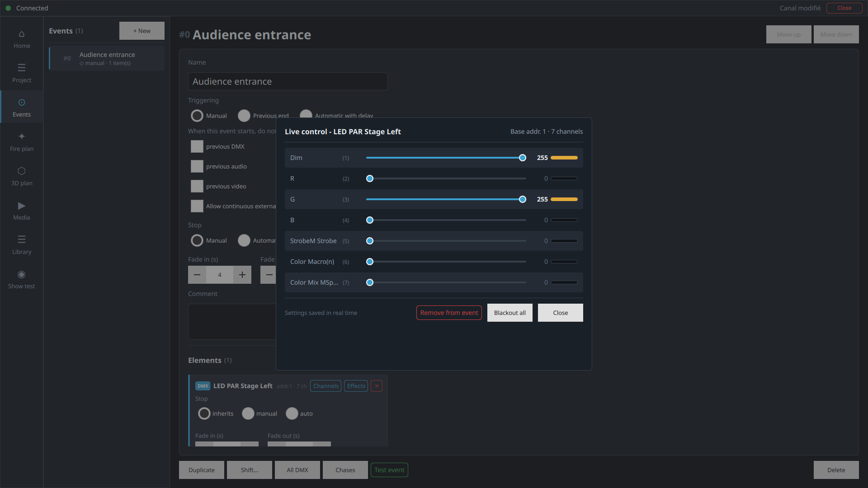868x488 pixels.
Task: Toggle previous audio checkbox
Action: tap(197, 166)
